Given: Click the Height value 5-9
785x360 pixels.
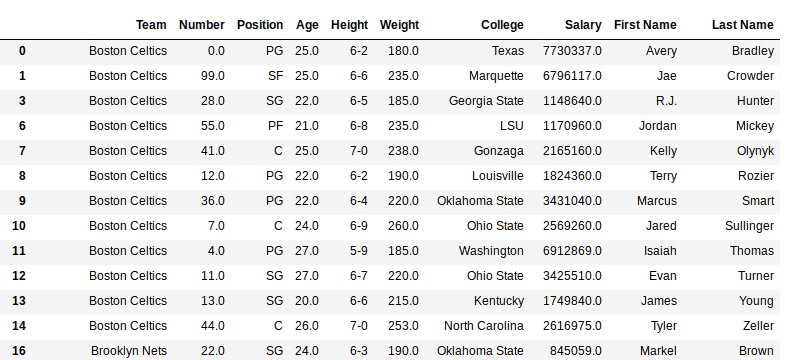Looking at the screenshot, I should pyautogui.click(x=358, y=251).
